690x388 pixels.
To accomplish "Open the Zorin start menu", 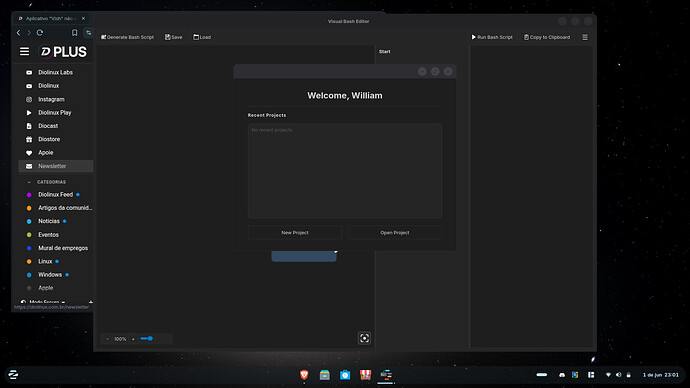I will tap(13, 374).
